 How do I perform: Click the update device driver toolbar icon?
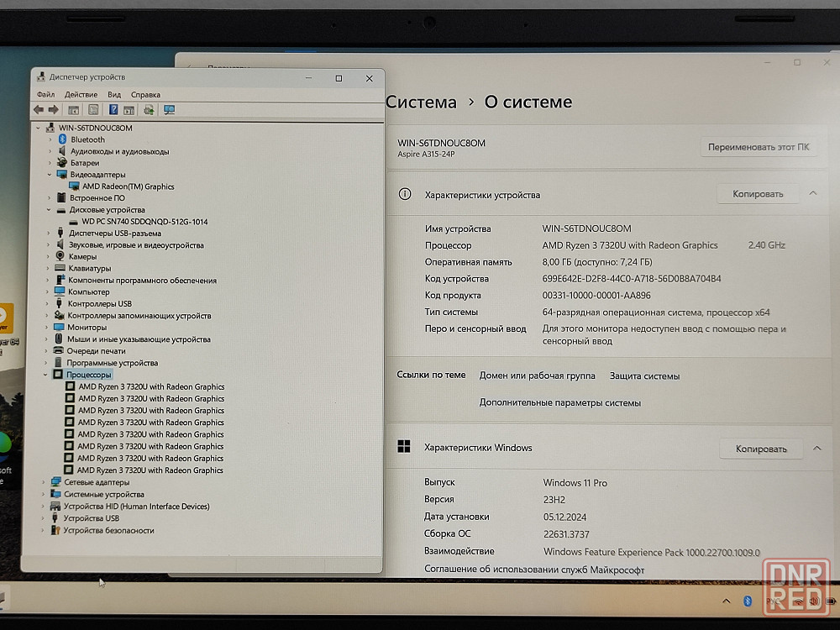pyautogui.click(x=149, y=110)
